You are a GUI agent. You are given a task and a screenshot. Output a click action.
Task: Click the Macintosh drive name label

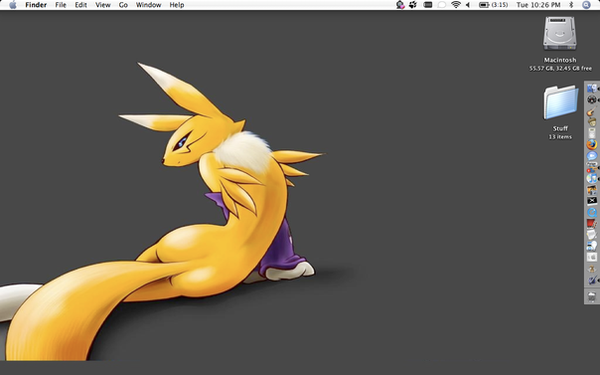click(x=560, y=60)
